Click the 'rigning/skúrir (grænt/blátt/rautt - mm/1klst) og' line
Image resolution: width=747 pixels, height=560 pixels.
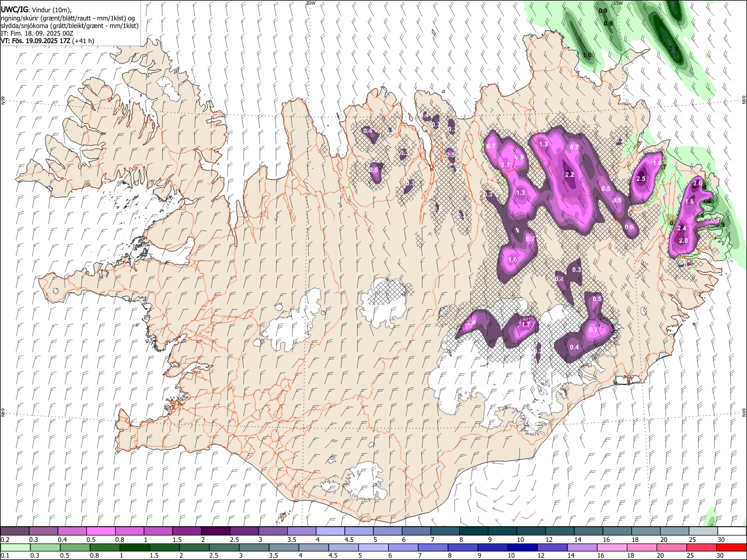(68, 18)
